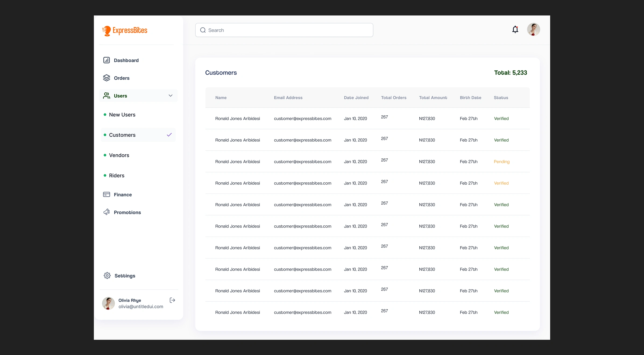Click the ExpressBites logo

click(x=125, y=31)
